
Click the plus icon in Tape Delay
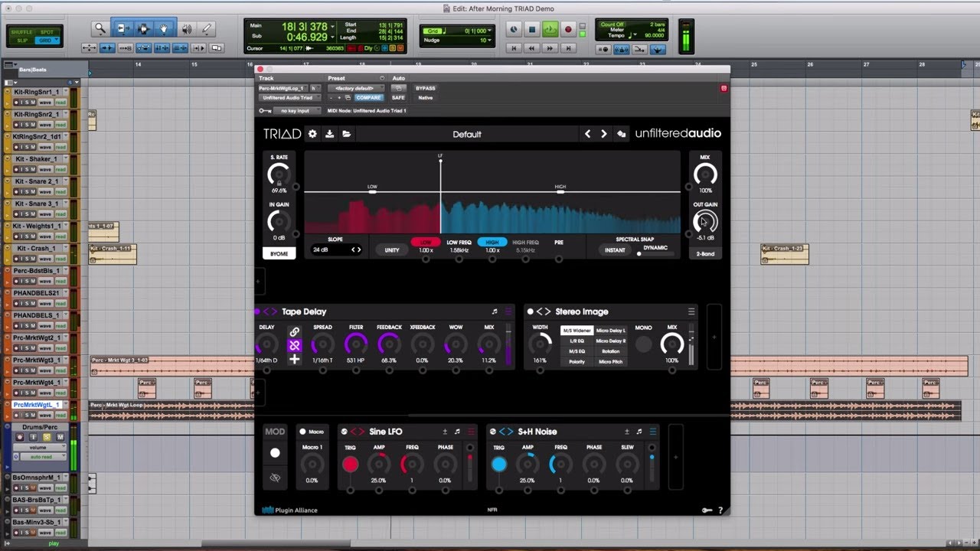(x=294, y=358)
